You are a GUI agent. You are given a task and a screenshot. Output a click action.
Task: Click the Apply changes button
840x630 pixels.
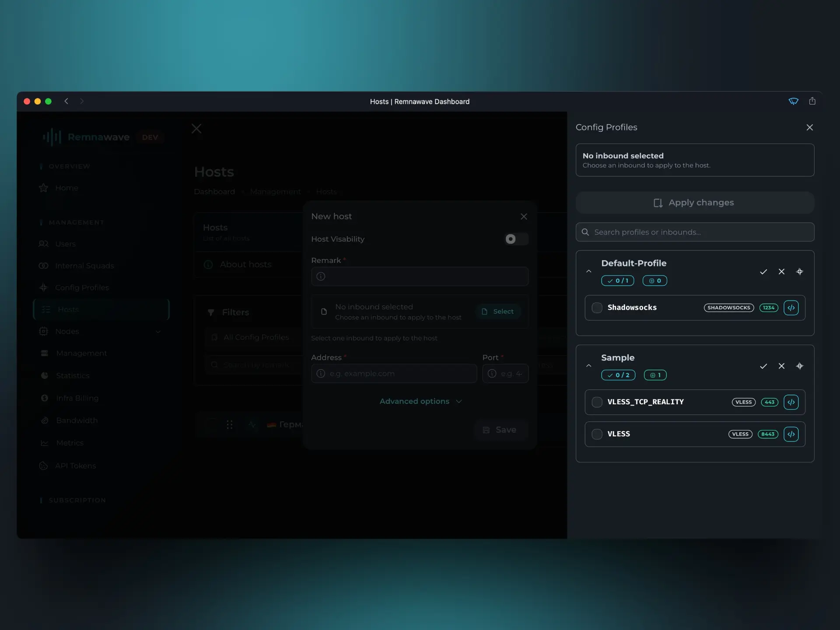tap(695, 203)
